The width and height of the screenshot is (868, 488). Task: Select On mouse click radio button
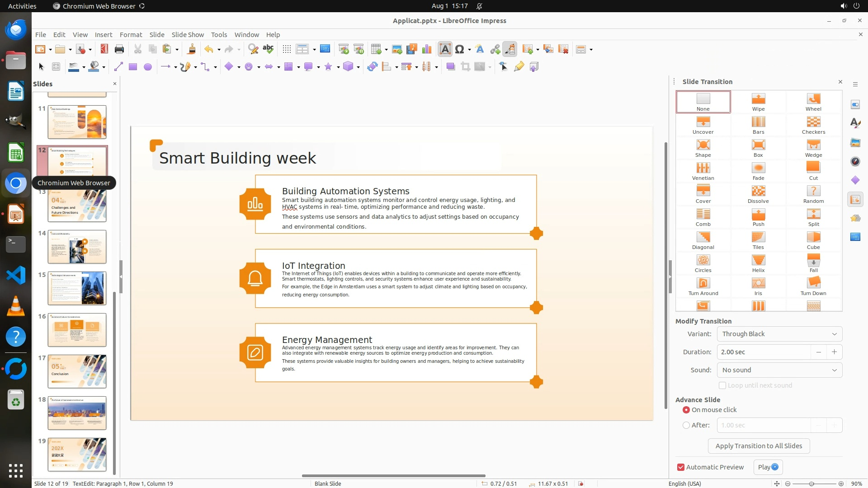tap(686, 410)
